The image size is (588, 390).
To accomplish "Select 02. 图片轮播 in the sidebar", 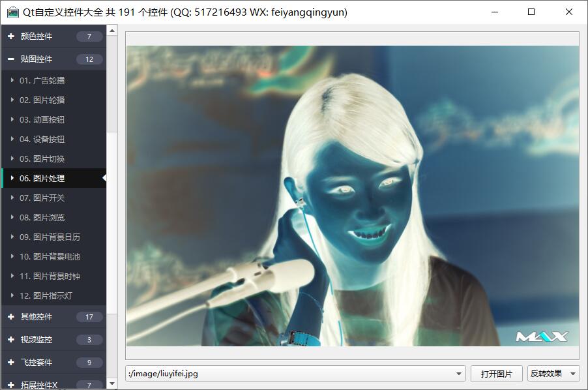I will click(x=42, y=100).
